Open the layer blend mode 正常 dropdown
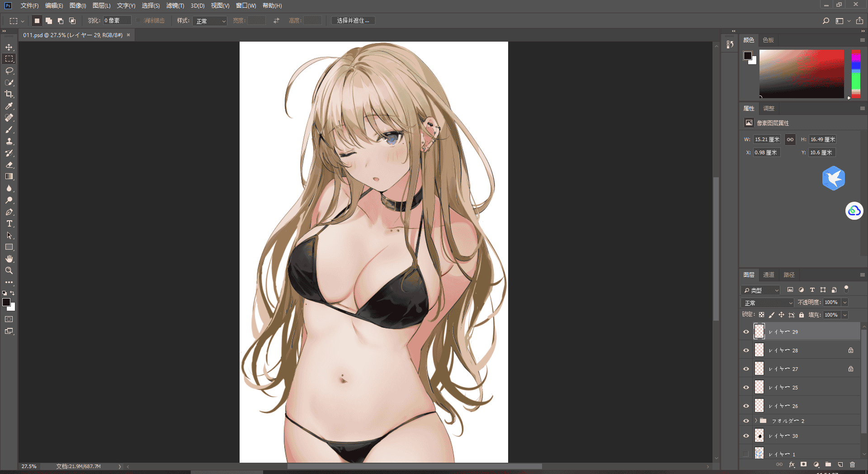Image resolution: width=868 pixels, height=474 pixels. click(x=768, y=303)
